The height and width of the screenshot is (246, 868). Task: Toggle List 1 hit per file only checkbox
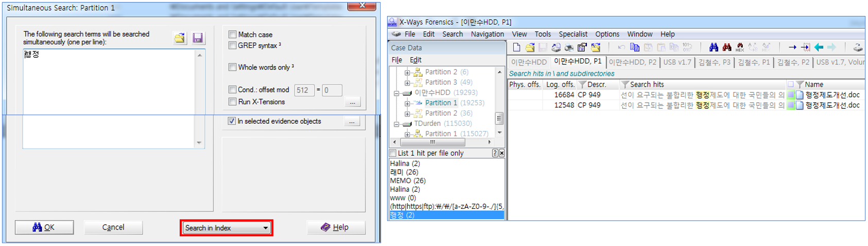(393, 153)
